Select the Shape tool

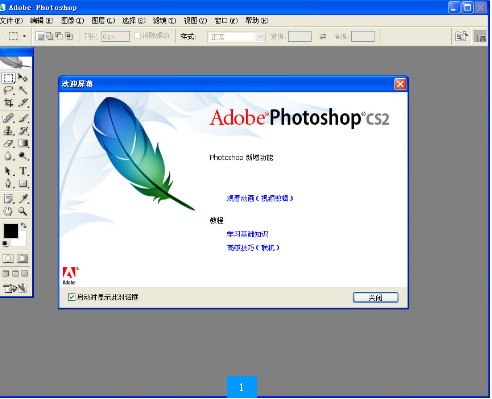[x=23, y=183]
